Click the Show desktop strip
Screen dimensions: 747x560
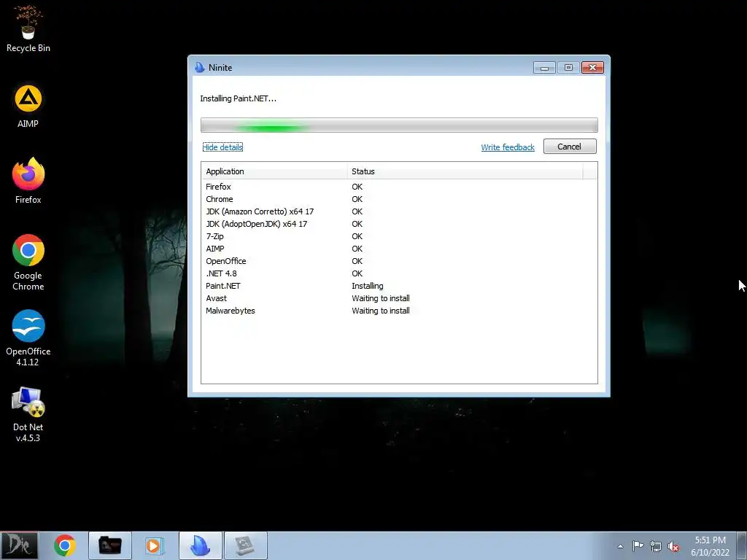point(743,545)
